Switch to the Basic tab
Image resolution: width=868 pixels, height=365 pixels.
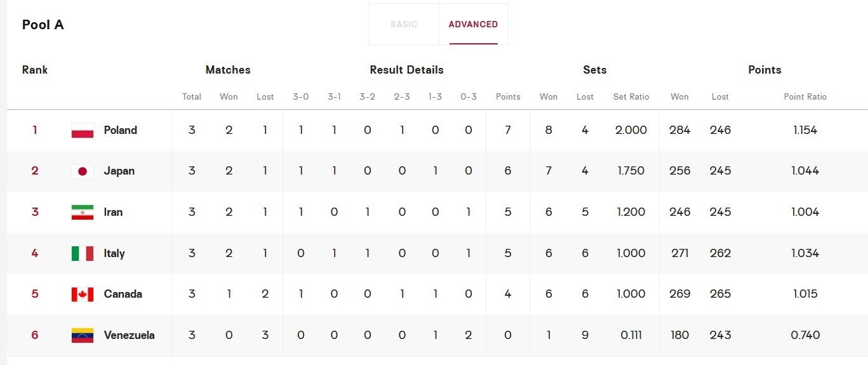point(404,25)
